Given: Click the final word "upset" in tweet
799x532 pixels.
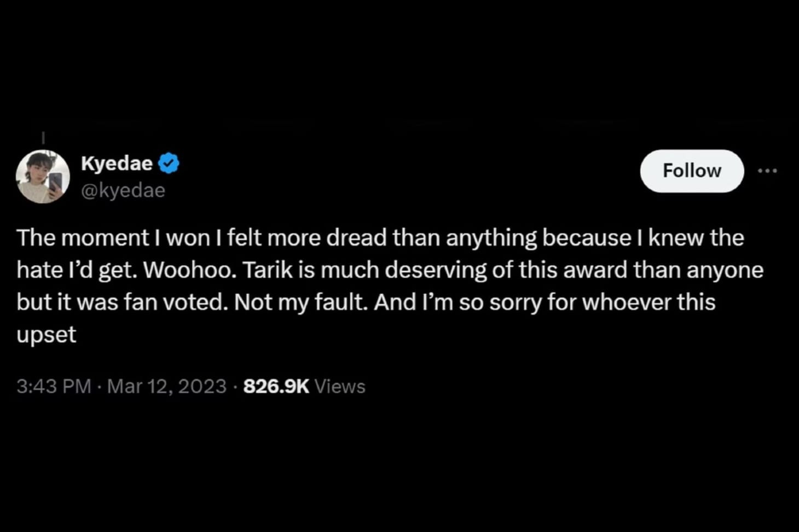Looking at the screenshot, I should (x=46, y=335).
